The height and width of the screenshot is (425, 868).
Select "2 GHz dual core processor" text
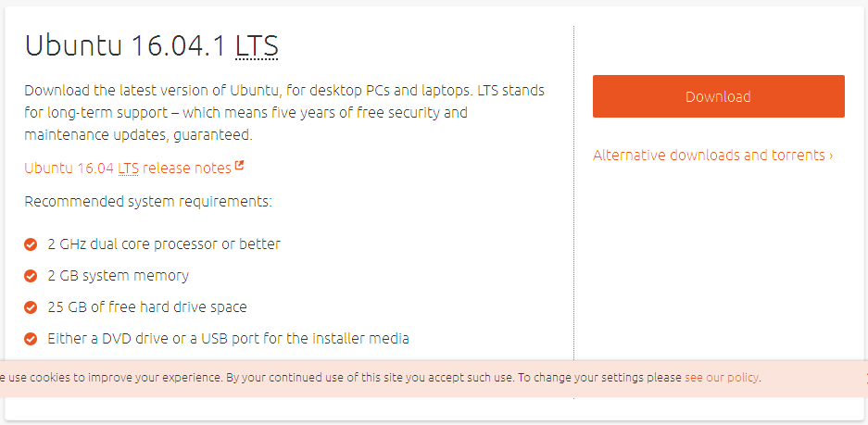point(164,244)
